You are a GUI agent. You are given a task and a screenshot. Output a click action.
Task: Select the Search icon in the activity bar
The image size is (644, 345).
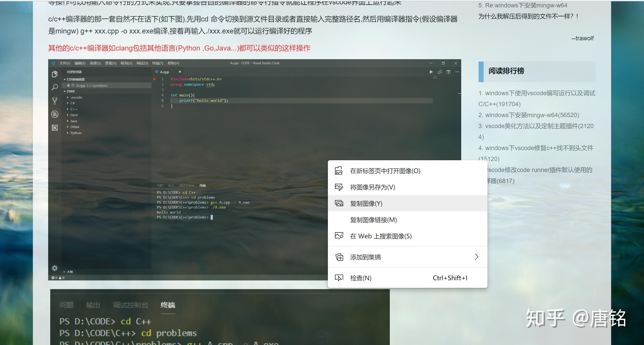(x=55, y=87)
